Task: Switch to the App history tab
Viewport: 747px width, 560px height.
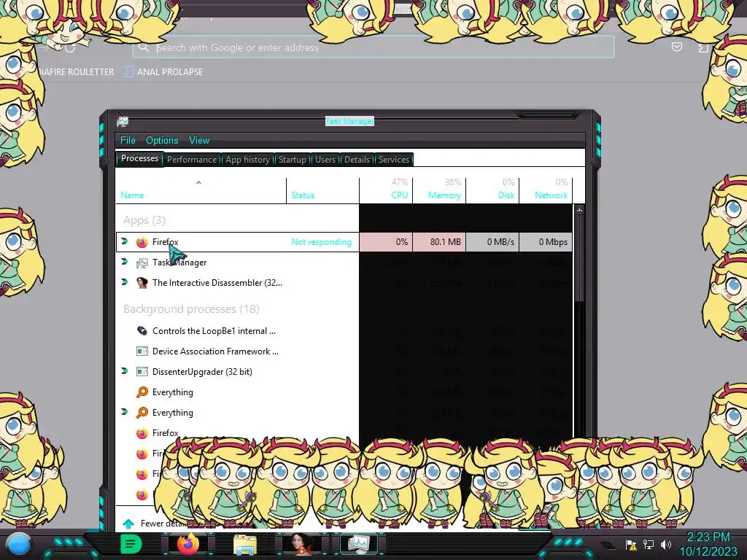Action: 247,160
